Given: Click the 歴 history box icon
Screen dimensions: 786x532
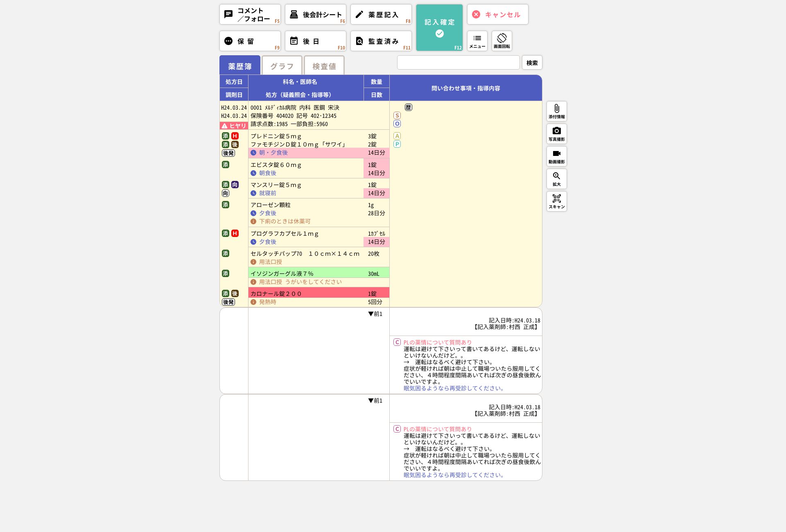Looking at the screenshot, I should (408, 107).
